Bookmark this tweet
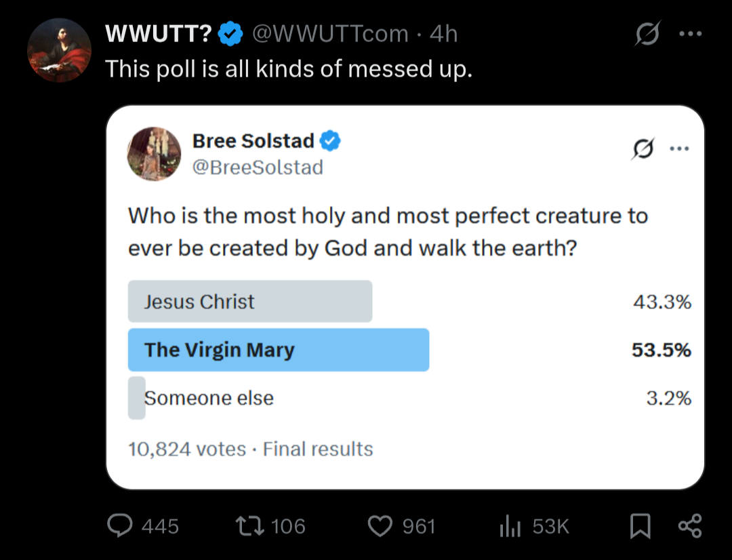732x560 pixels. pyautogui.click(x=639, y=526)
